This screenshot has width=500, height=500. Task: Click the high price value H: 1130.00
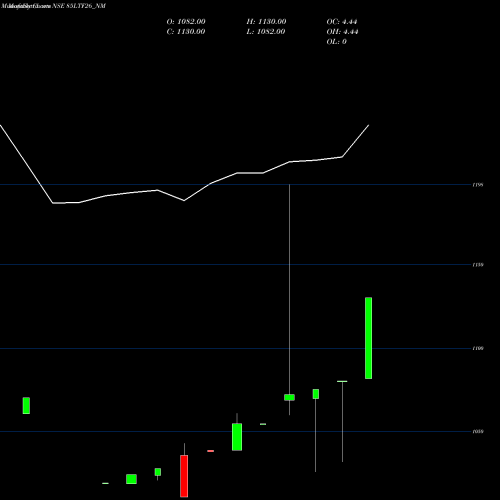pyautogui.click(x=266, y=22)
